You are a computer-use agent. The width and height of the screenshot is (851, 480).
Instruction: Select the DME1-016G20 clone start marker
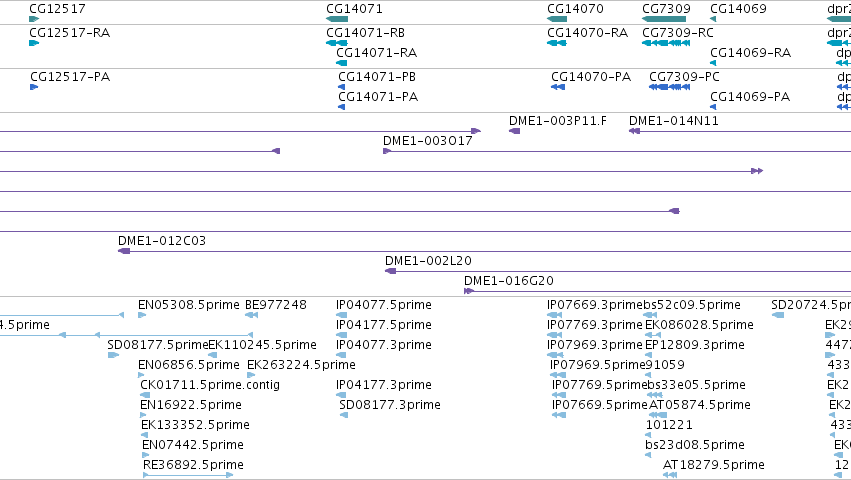(469, 291)
